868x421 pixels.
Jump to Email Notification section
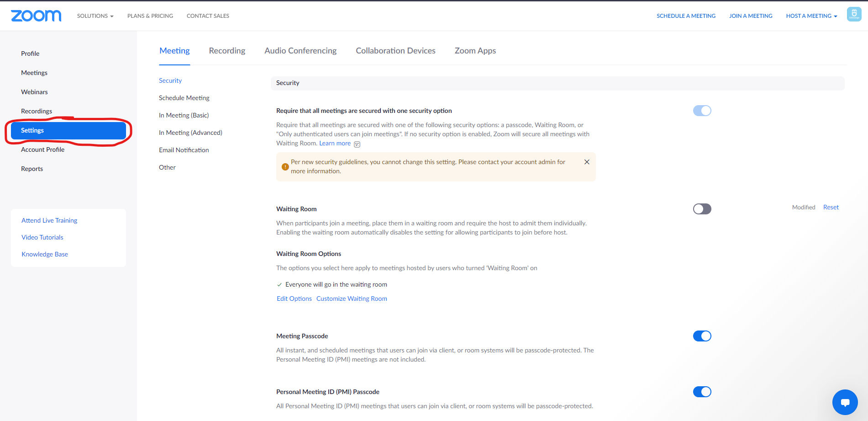(x=184, y=150)
